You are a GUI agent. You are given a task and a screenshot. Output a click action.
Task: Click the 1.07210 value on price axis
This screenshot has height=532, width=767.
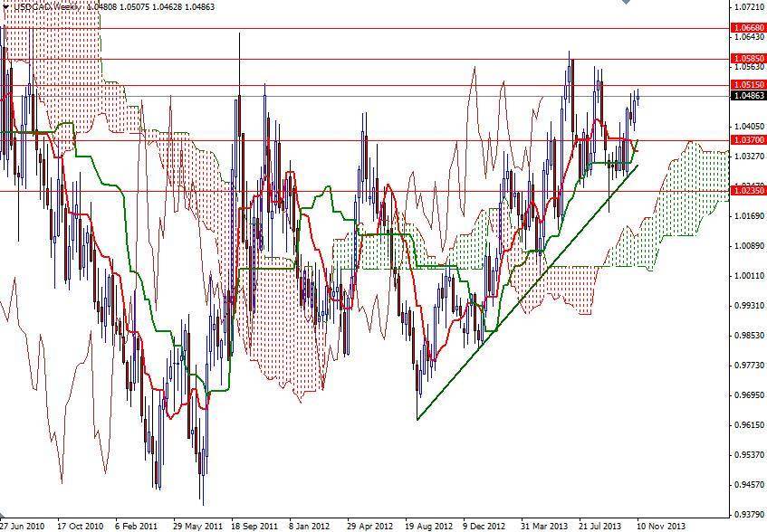[751, 6]
